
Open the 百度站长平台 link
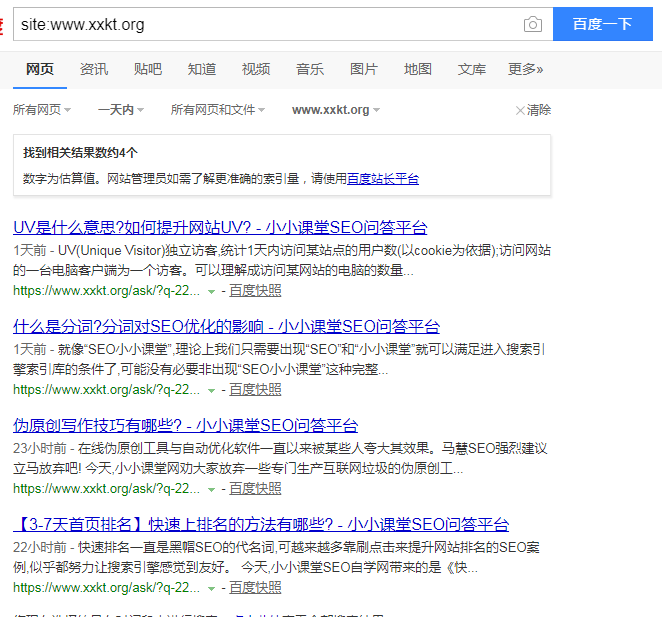coord(383,179)
